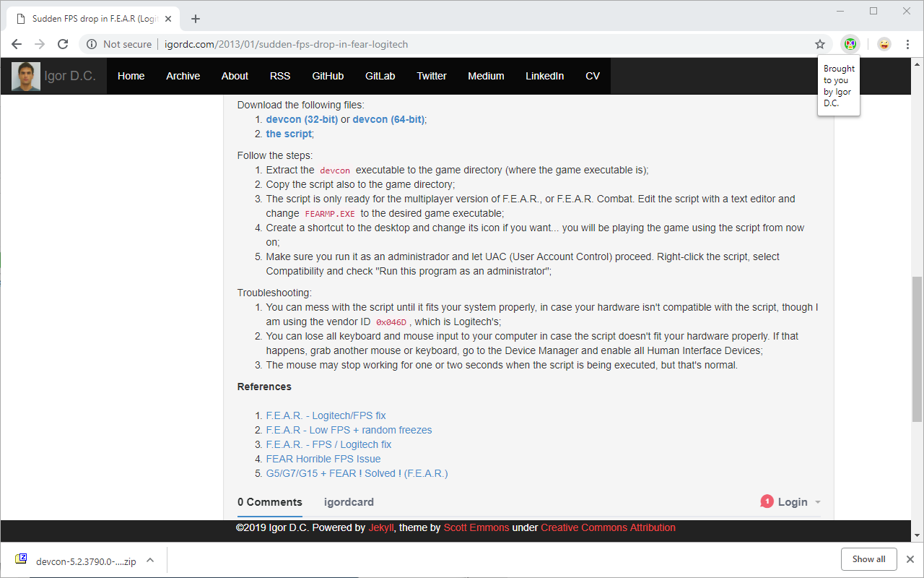The height and width of the screenshot is (578, 924).
Task: Switch to the '0 Comments' tab
Action: pos(269,501)
